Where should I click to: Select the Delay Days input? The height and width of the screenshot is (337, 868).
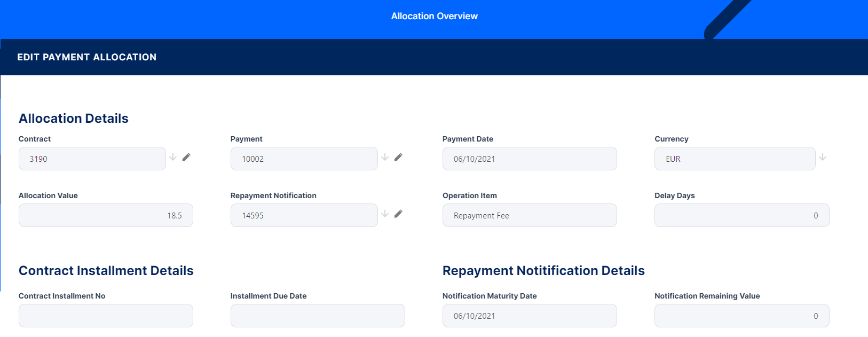pyautogui.click(x=741, y=215)
